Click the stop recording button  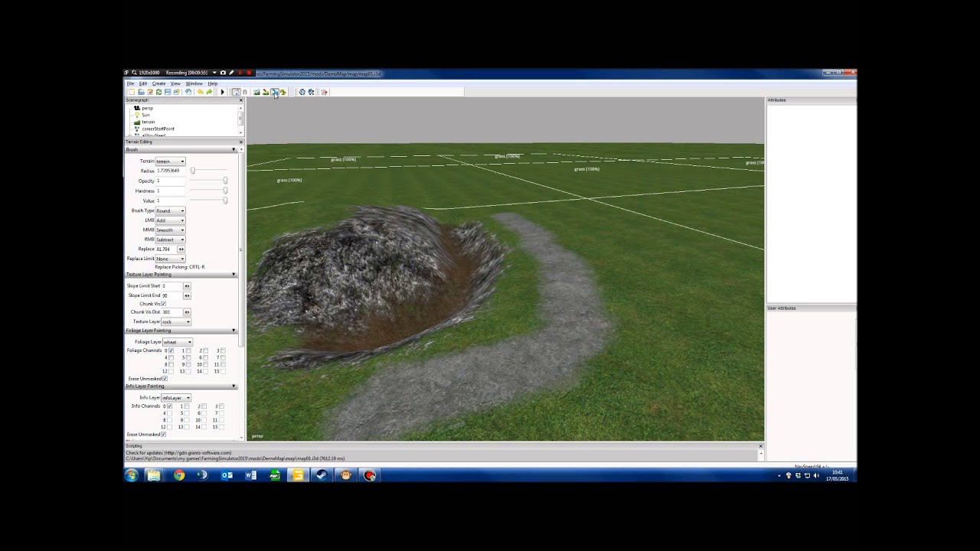click(249, 73)
